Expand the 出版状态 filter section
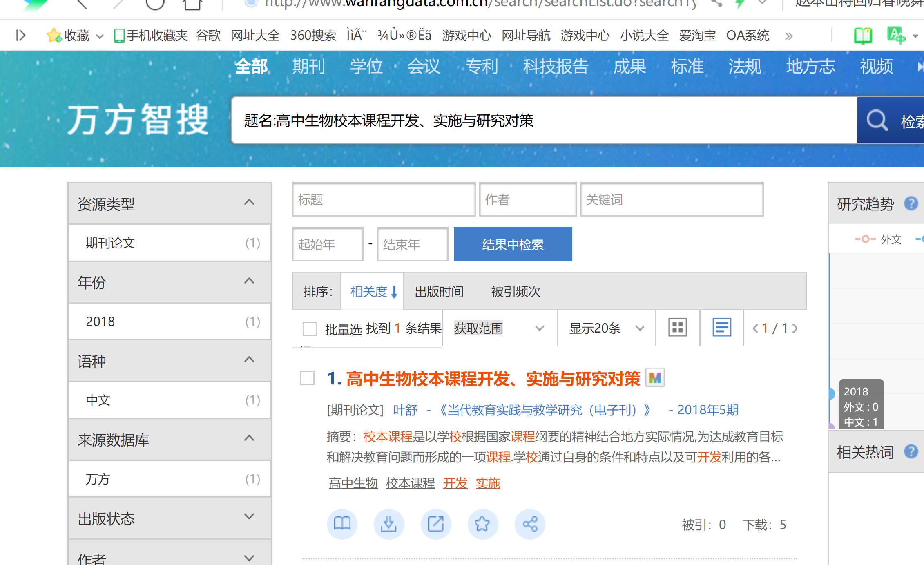This screenshot has width=924, height=565. (249, 516)
